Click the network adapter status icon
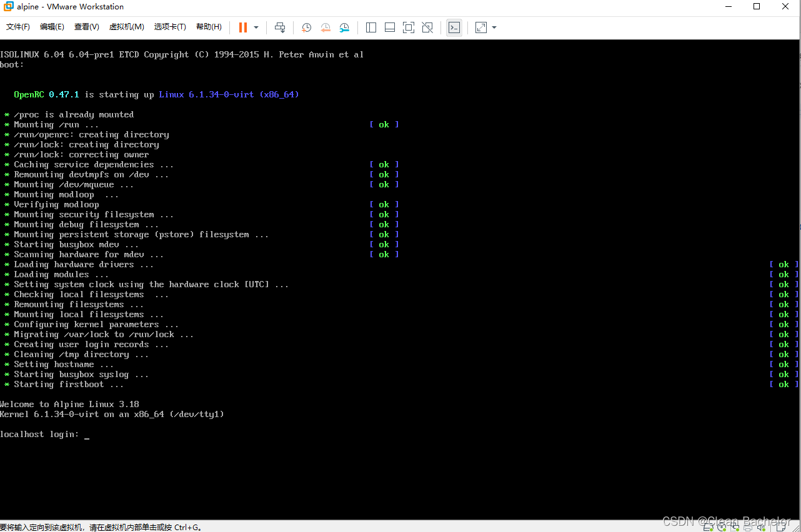801x532 pixels. [x=735, y=528]
